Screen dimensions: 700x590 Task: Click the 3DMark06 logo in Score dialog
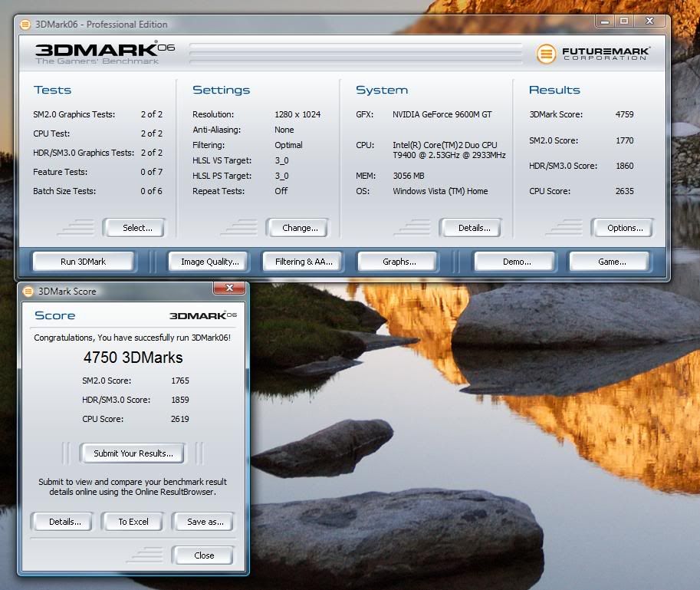click(203, 315)
